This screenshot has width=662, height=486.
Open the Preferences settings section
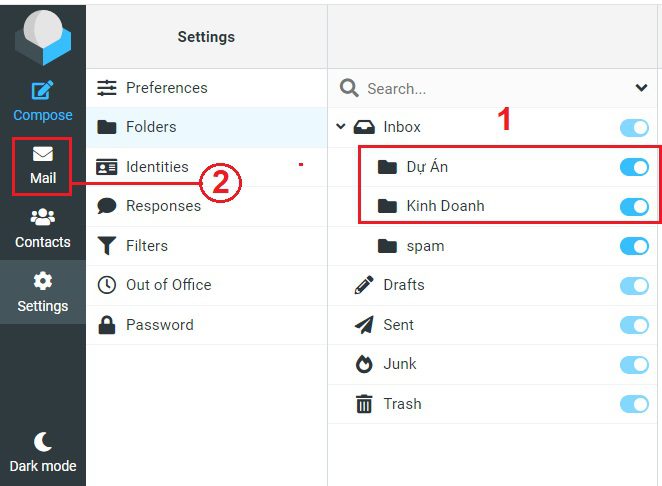206,88
